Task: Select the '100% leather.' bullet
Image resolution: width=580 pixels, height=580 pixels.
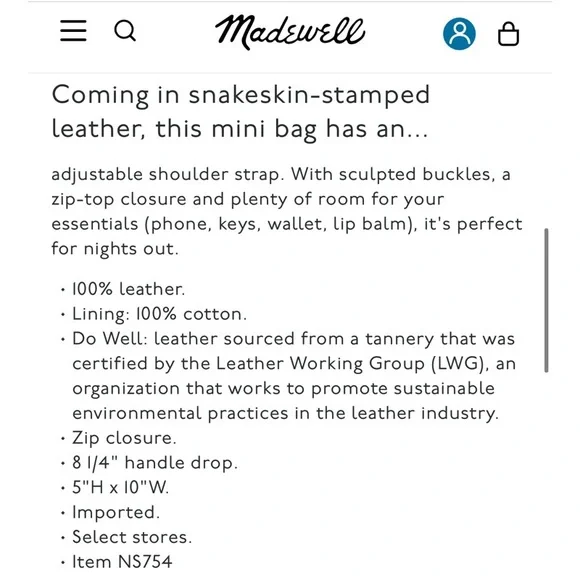Action: click(x=128, y=289)
